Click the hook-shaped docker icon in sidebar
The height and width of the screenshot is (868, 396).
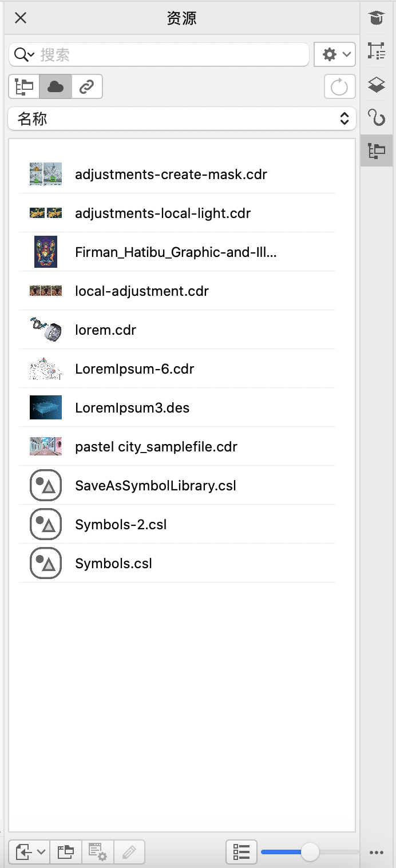tap(376, 118)
